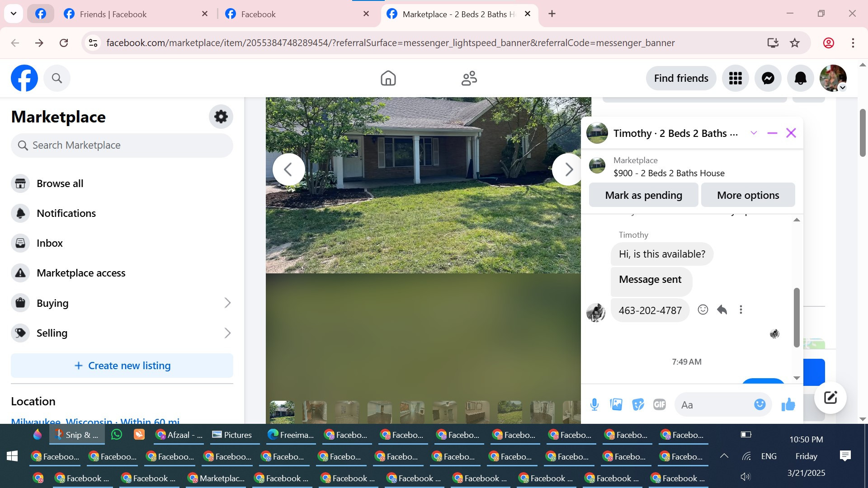Screen dimensions: 868x488
Task: Open Inbox in Marketplace sidebar
Action: point(49,243)
